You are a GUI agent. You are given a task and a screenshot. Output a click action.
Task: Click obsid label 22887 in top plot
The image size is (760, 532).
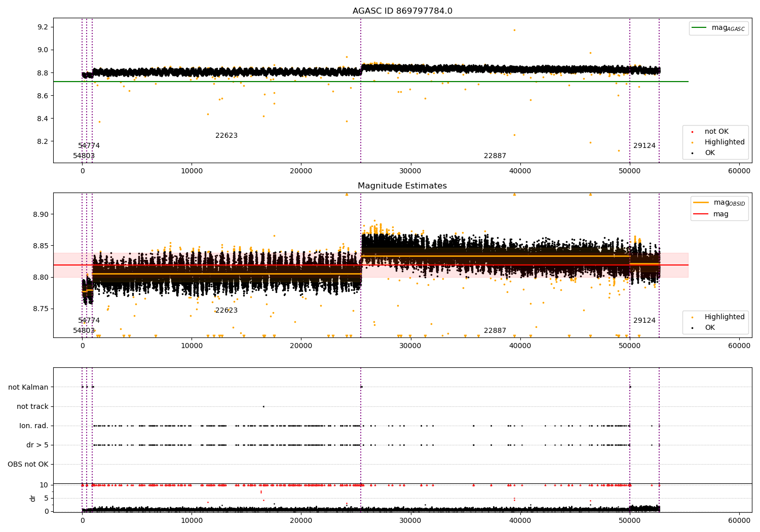point(495,156)
